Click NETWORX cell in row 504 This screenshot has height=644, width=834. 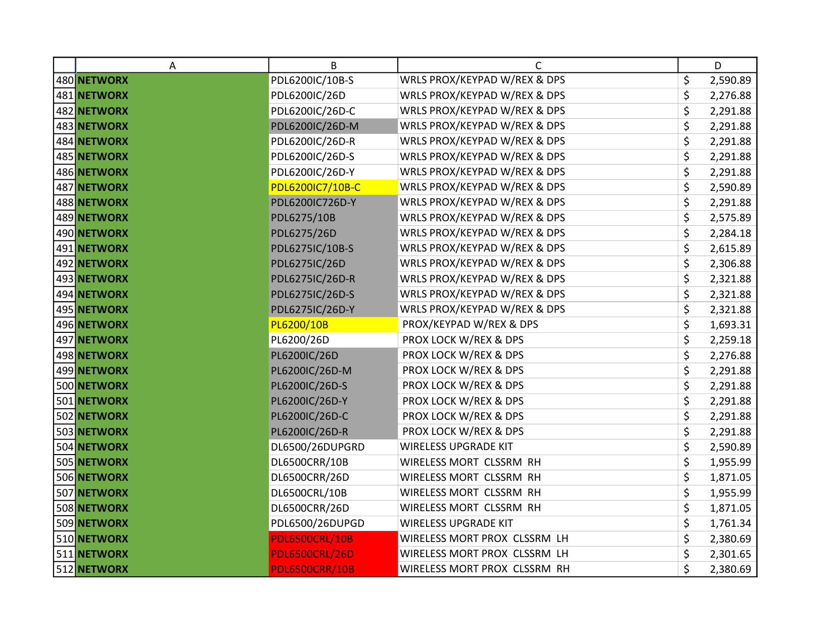click(172, 447)
